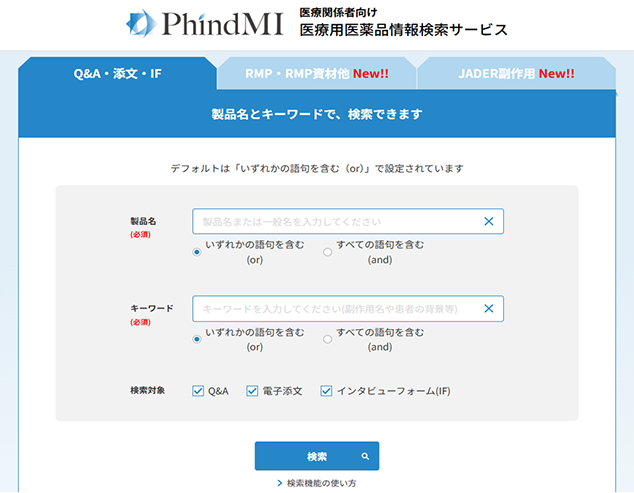Viewport: 634px width, 493px height.
Task: Clear the キーワード field with the X icon
Action: pos(489,309)
